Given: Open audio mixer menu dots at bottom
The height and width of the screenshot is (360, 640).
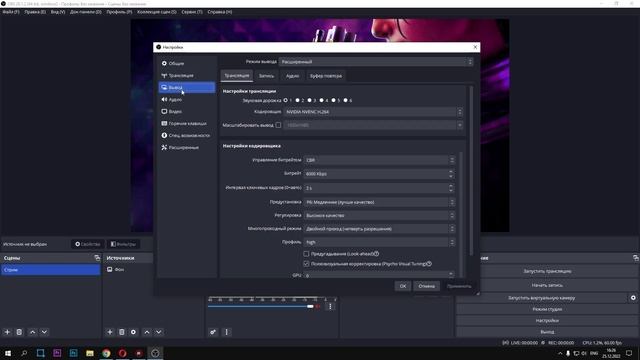Looking at the screenshot, I should tap(227, 332).
